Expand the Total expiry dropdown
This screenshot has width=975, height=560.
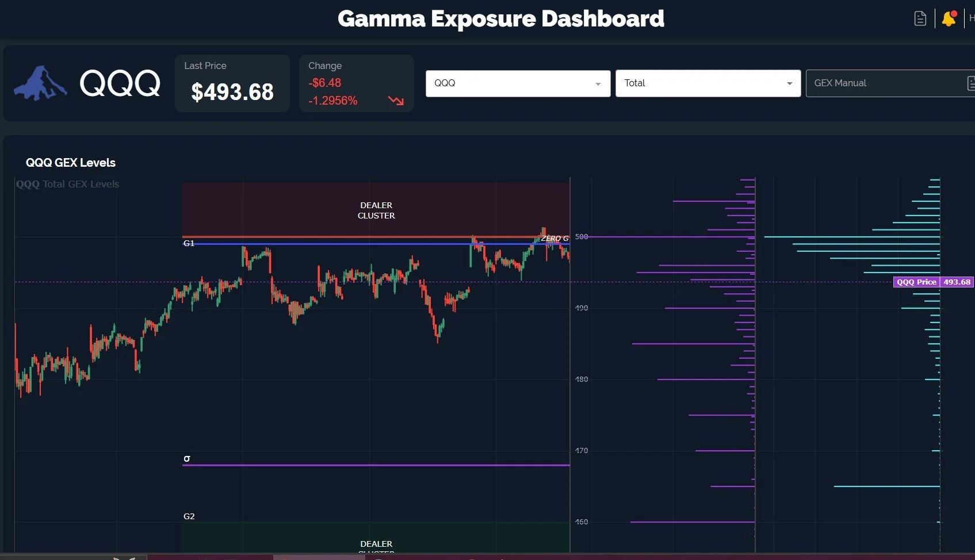[x=708, y=83]
